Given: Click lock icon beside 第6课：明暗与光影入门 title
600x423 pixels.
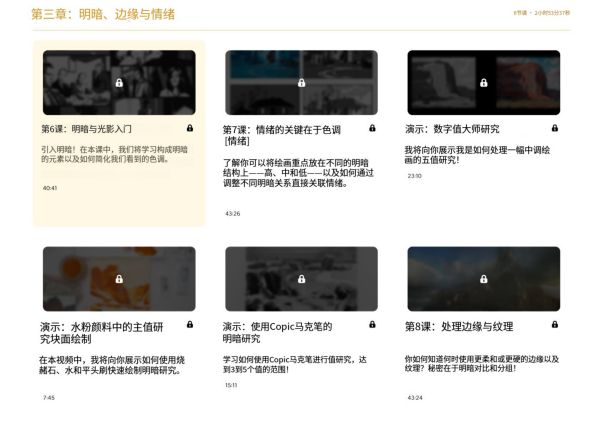Looking at the screenshot, I should pyautogui.click(x=190, y=128).
